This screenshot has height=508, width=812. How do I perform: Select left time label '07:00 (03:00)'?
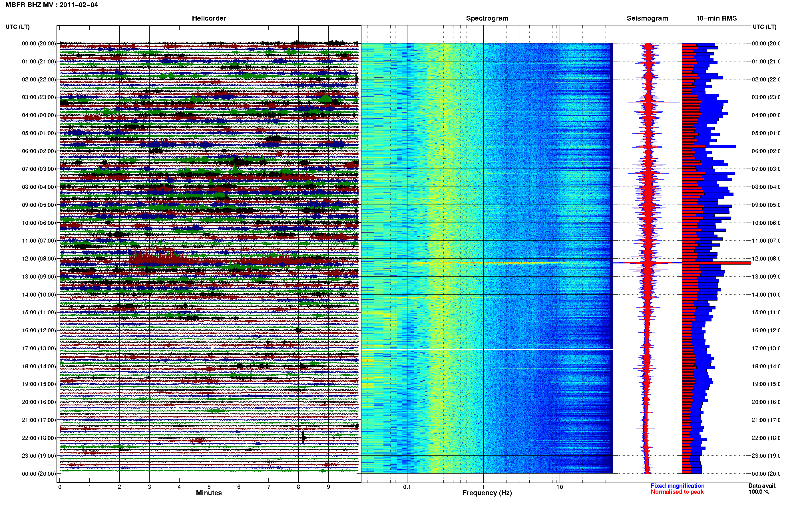coord(39,169)
